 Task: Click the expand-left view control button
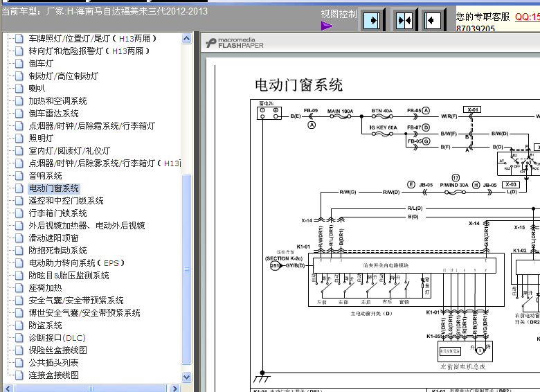pos(432,21)
